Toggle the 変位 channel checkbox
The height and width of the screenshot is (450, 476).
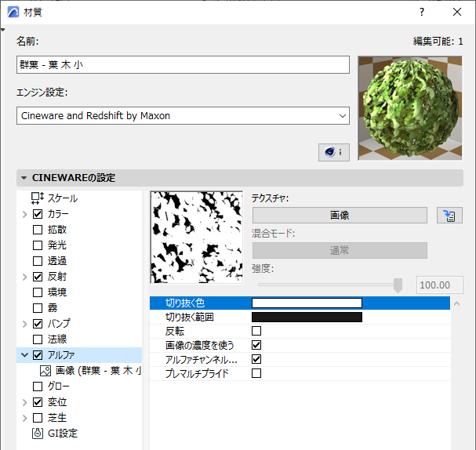click(x=38, y=402)
